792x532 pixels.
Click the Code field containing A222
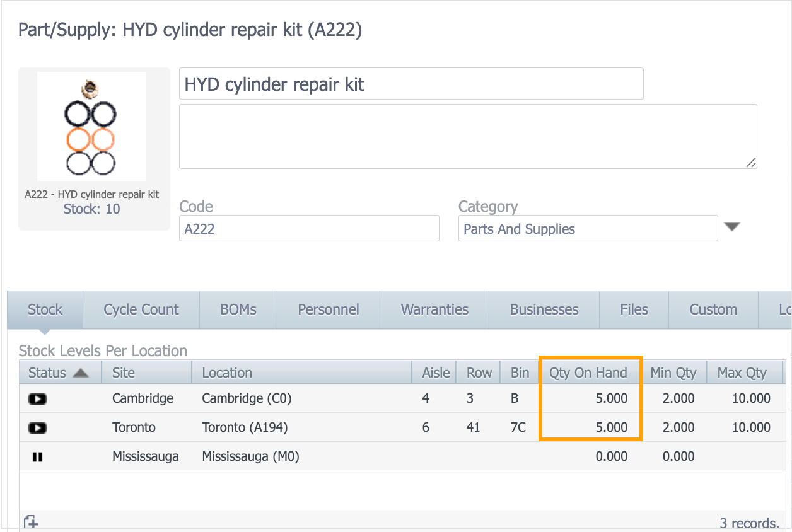309,229
